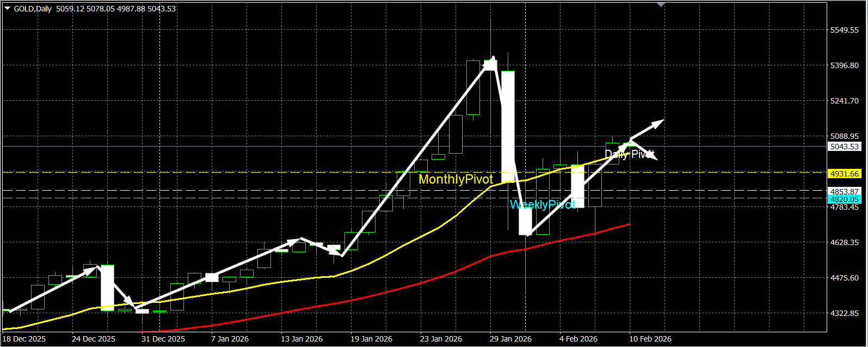The image size is (868, 347).
Task: Click the 5088.95 price scale label
Action: click(845, 136)
